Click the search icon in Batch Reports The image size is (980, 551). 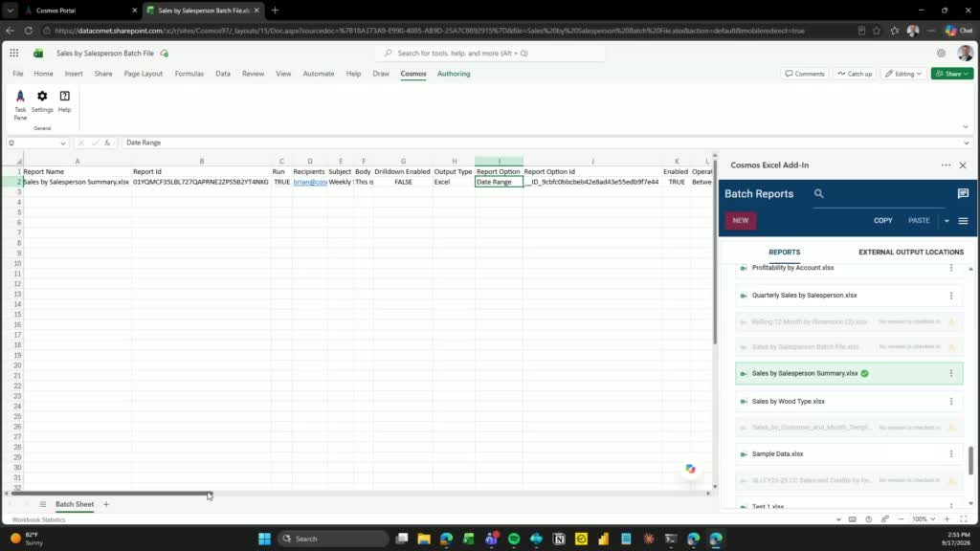[x=819, y=193]
